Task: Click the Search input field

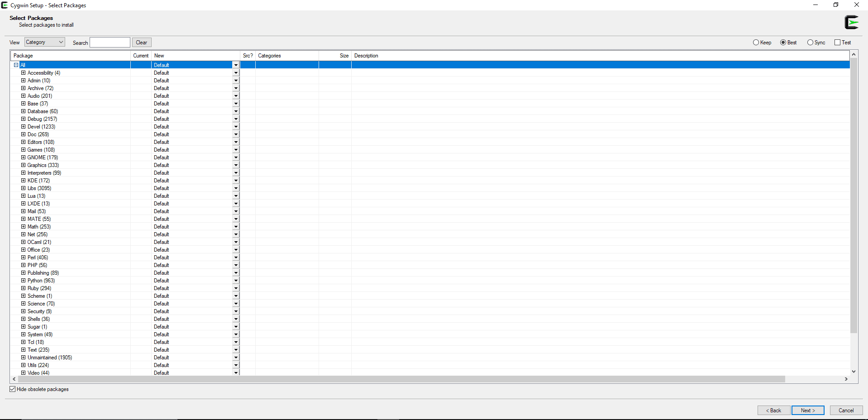Action: [x=110, y=43]
